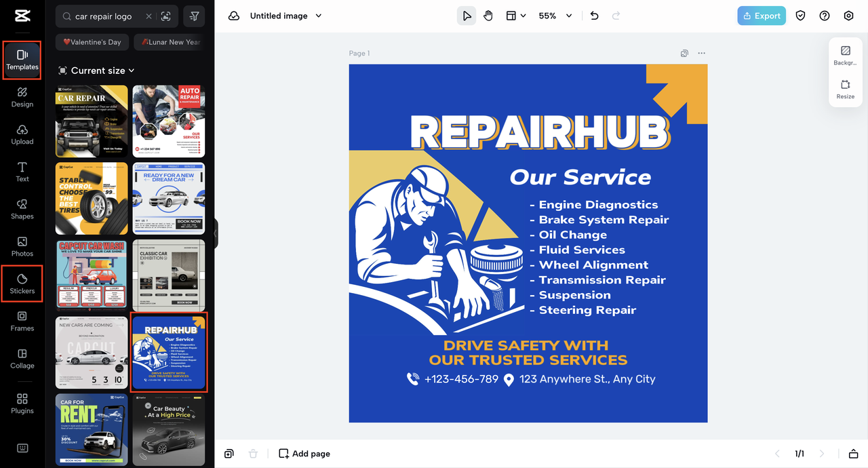This screenshot has height=468, width=868.
Task: Open Page 1 more options menu
Action: click(701, 53)
